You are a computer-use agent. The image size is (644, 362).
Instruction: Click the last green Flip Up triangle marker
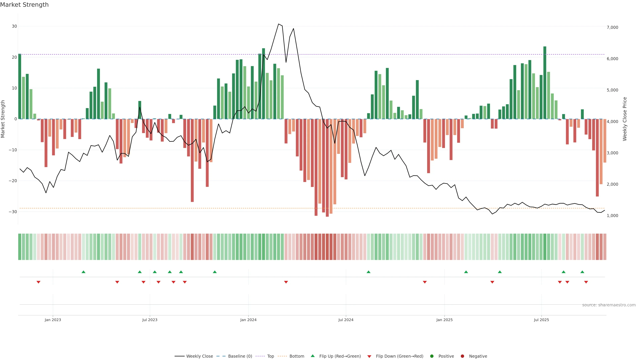[x=582, y=272]
